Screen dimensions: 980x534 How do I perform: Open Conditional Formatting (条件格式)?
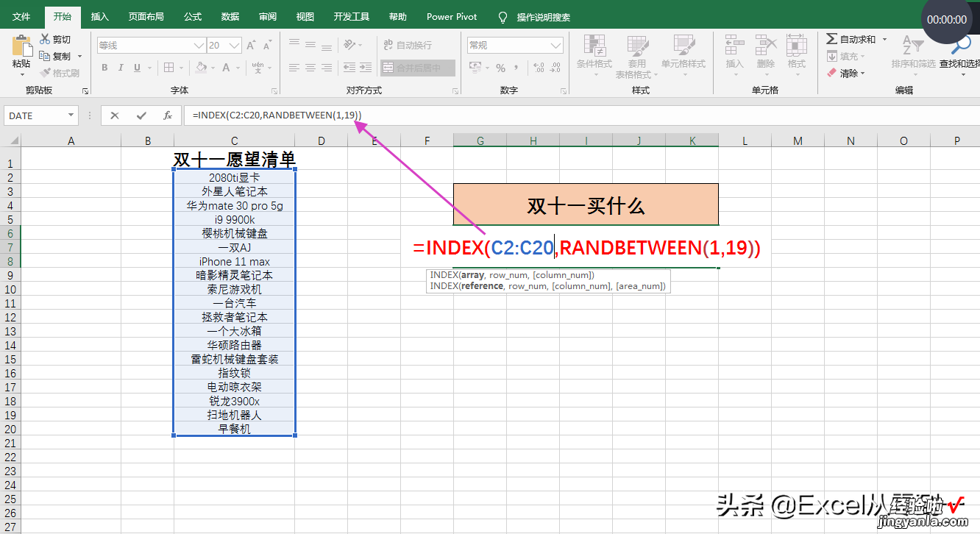[594, 56]
